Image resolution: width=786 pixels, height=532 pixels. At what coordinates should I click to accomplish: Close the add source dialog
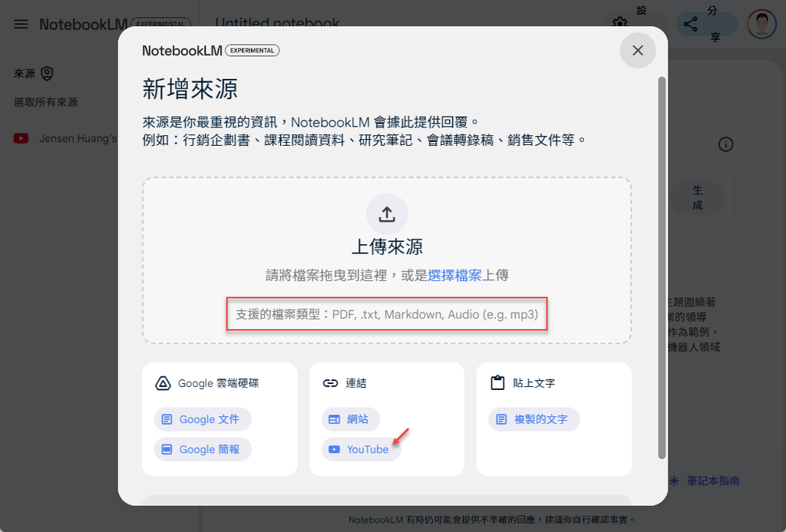638,50
